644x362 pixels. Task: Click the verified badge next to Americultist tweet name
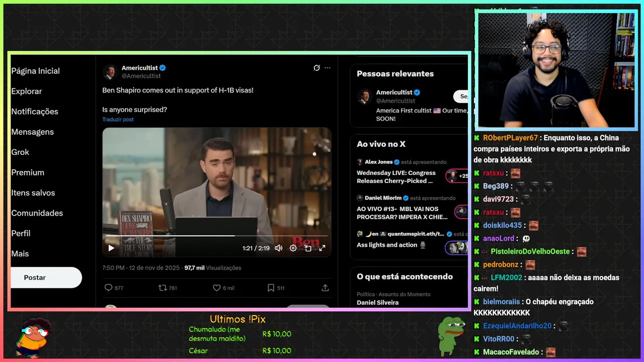coord(163,68)
